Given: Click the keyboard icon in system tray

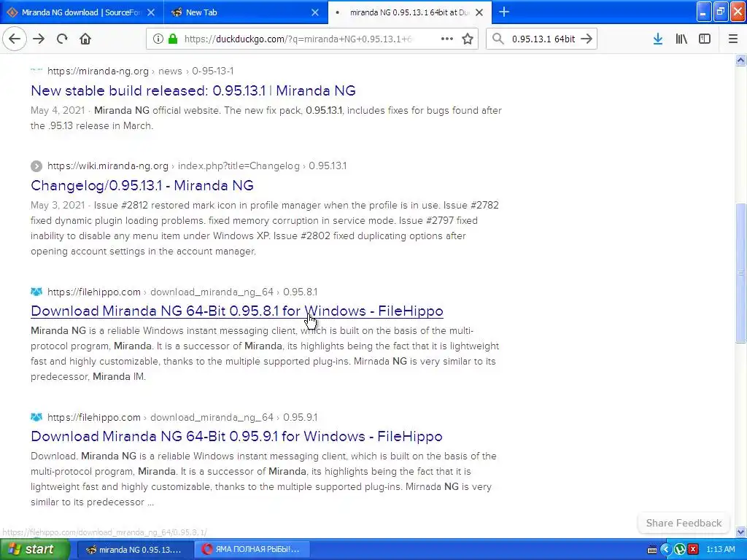Looking at the screenshot, I should click(x=652, y=550).
